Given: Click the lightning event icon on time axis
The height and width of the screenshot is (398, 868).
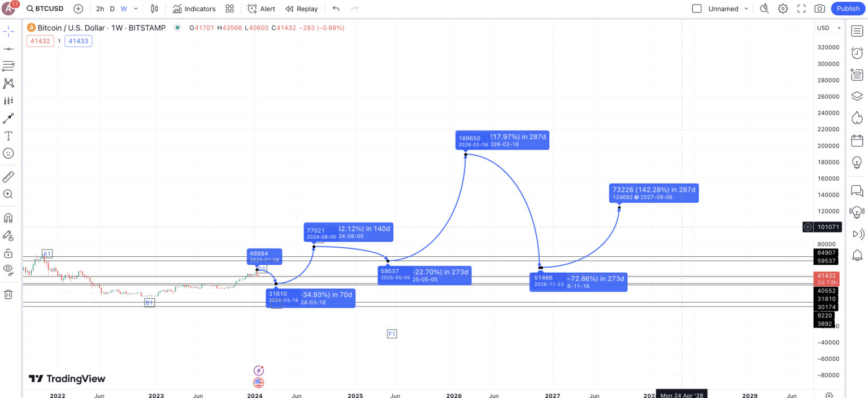Looking at the screenshot, I should (259, 370).
